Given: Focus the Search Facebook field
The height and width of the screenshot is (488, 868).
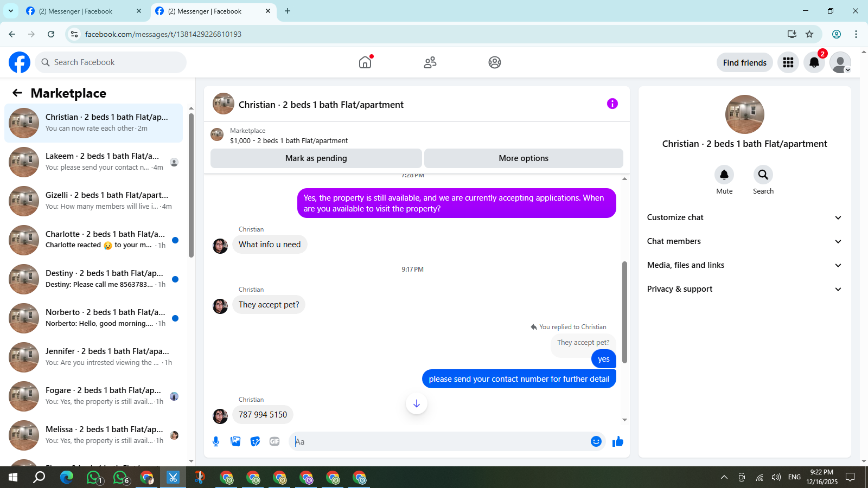Looking at the screenshot, I should click(111, 62).
